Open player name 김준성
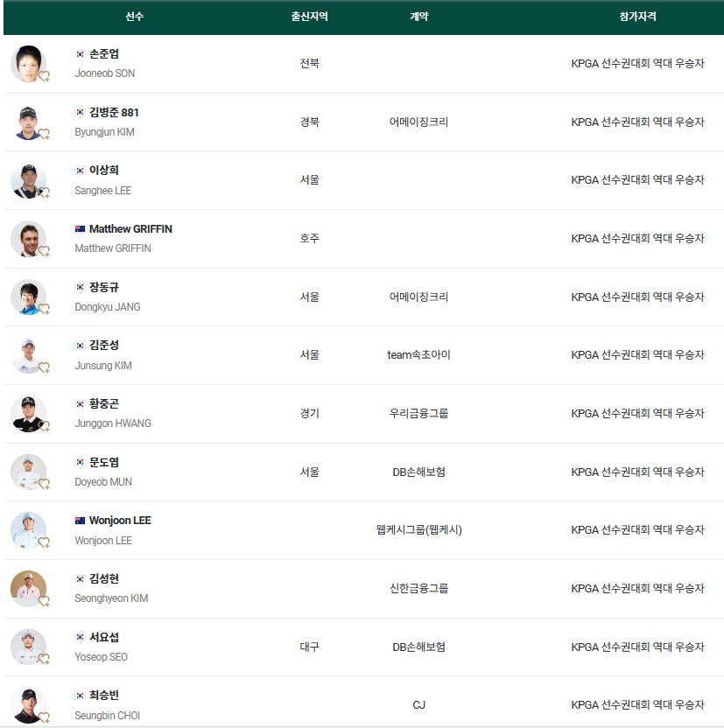This screenshot has height=728, width=724. point(104,346)
